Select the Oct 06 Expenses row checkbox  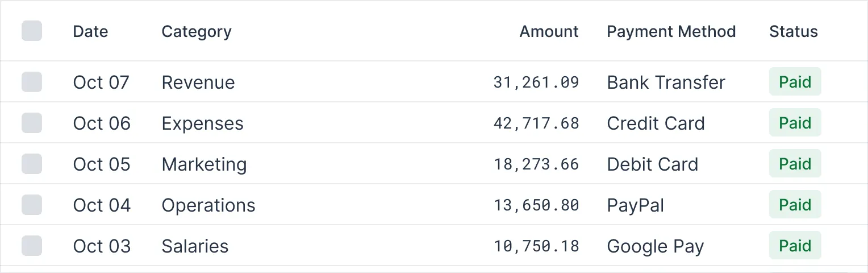pyautogui.click(x=32, y=123)
